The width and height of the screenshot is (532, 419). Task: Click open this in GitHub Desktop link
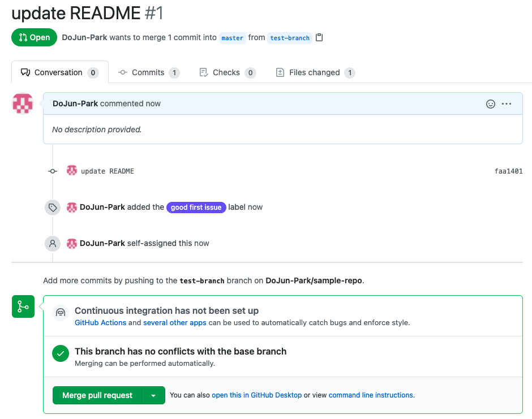point(256,395)
